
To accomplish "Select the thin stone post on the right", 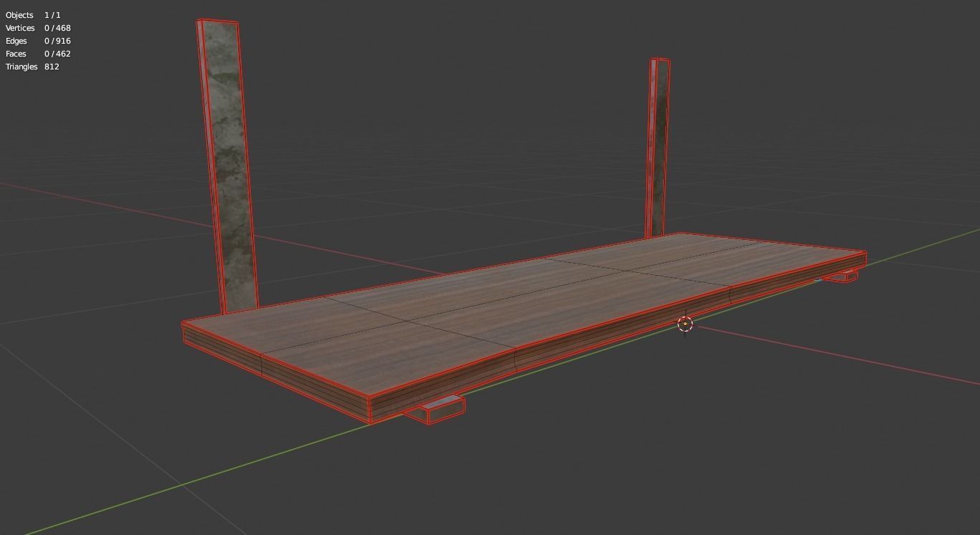I will pyautogui.click(x=659, y=148).
